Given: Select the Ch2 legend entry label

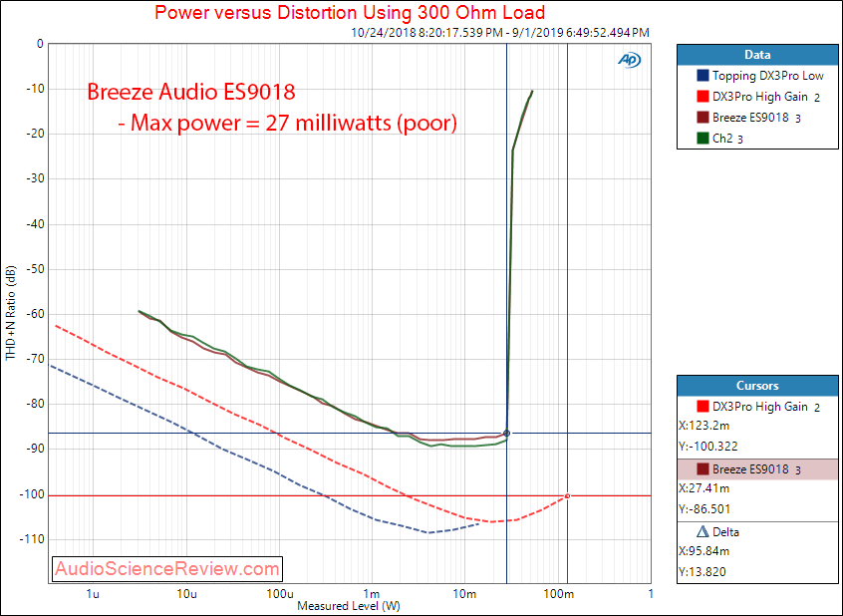Looking at the screenshot, I should tap(722, 139).
